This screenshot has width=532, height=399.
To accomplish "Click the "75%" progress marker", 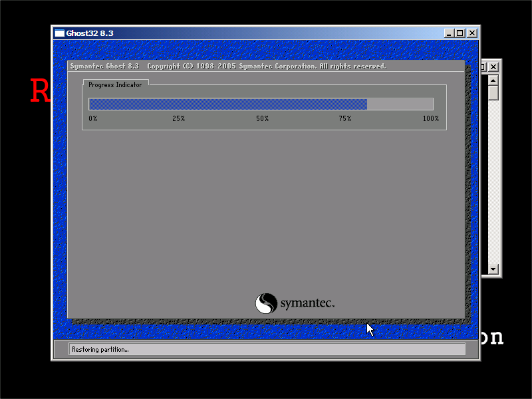I will tap(344, 118).
